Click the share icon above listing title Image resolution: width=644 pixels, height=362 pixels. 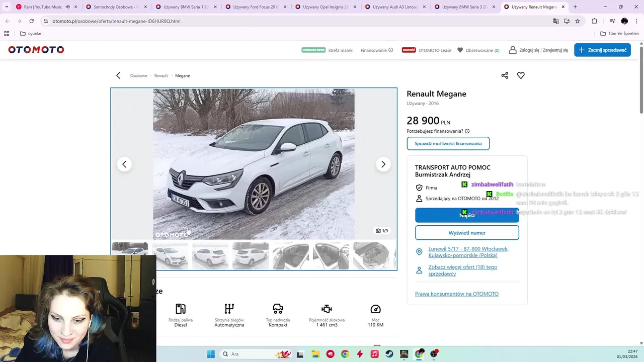[x=505, y=75]
